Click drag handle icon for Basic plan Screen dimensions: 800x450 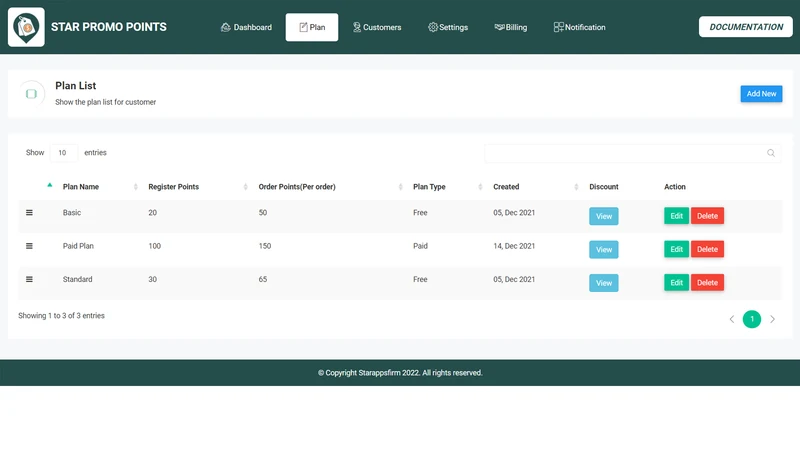pyautogui.click(x=29, y=213)
